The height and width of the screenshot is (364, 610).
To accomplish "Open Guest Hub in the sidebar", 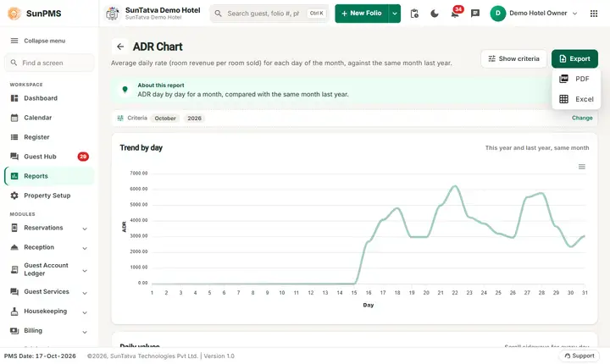I will pyautogui.click(x=49, y=157).
